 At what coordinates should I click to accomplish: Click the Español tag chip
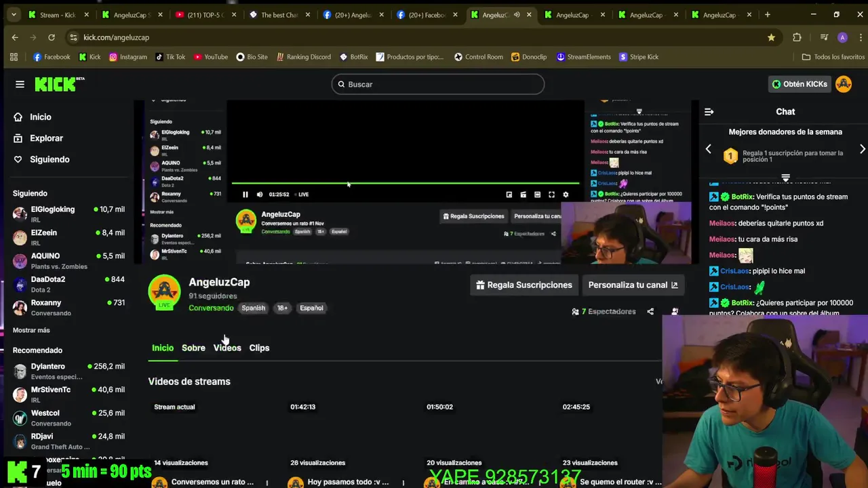(311, 308)
